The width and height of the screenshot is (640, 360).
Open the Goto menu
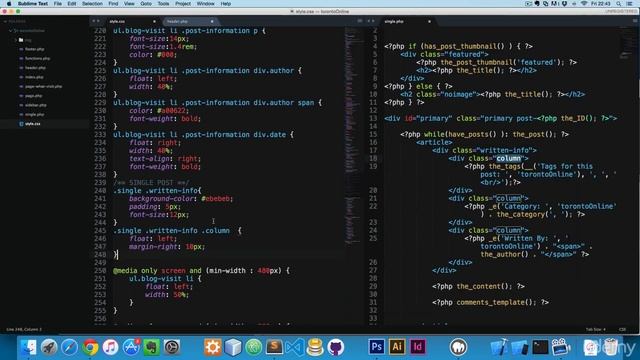[x=146, y=4]
